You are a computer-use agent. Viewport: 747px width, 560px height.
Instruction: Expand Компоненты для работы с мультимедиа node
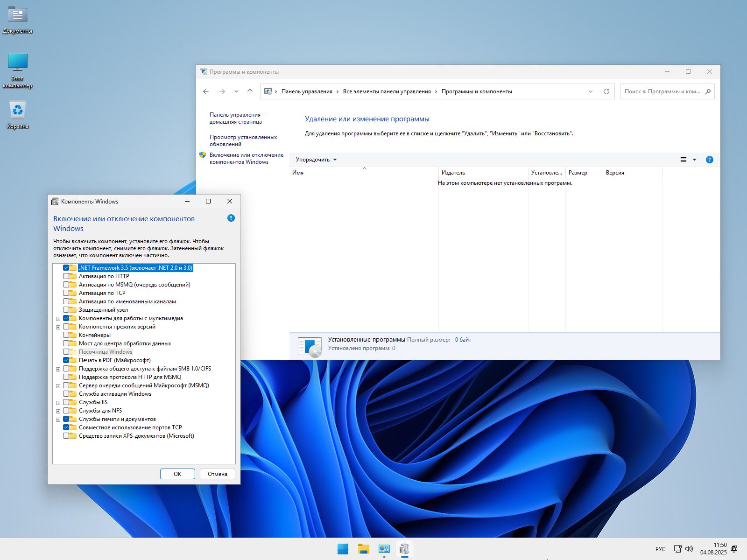[58, 319]
